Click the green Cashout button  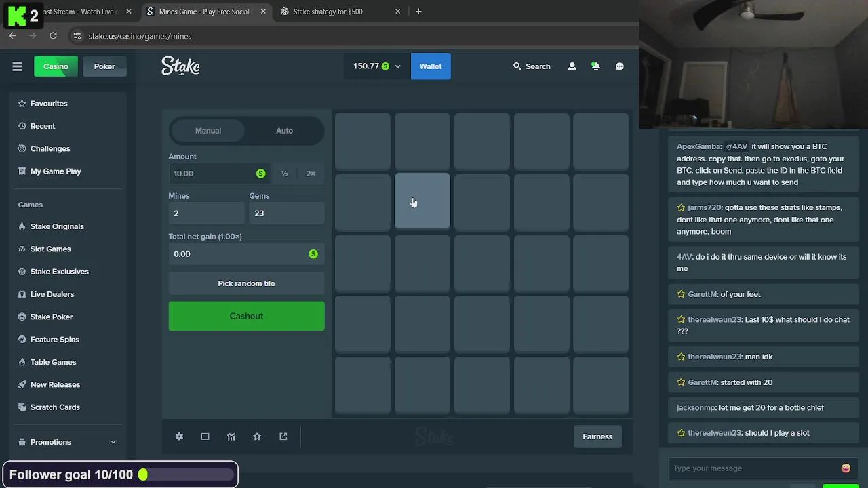coord(246,316)
